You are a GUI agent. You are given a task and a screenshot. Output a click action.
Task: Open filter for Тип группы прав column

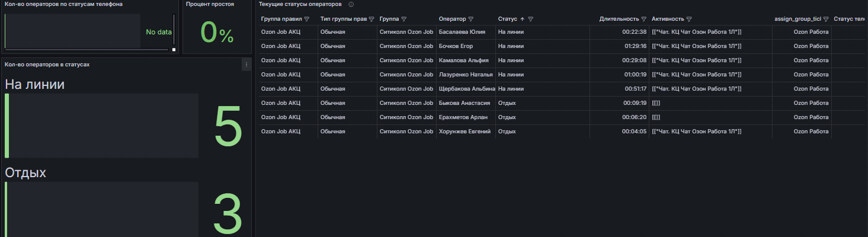pos(371,19)
